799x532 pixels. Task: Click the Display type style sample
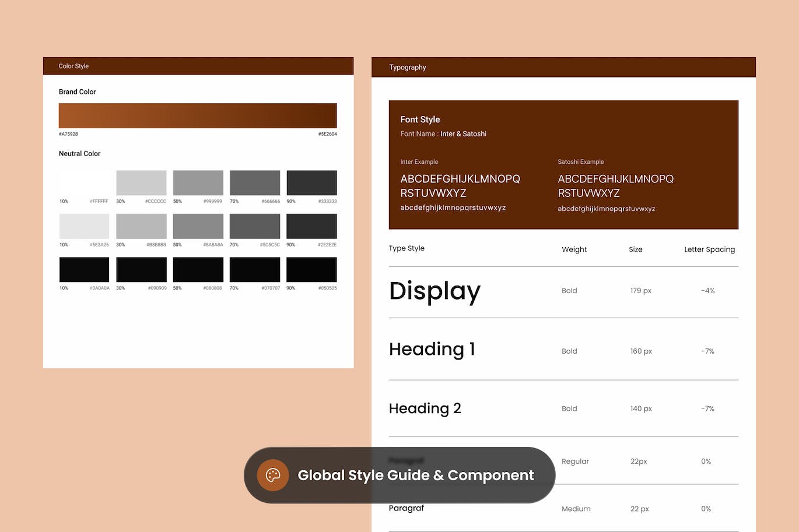click(435, 291)
